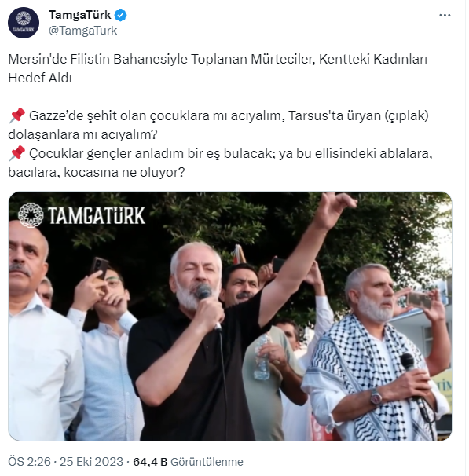Viewport: 469px width, 476px height.
Task: Click the sentence starting Çocuklar gençler anladım
Action: (220, 163)
